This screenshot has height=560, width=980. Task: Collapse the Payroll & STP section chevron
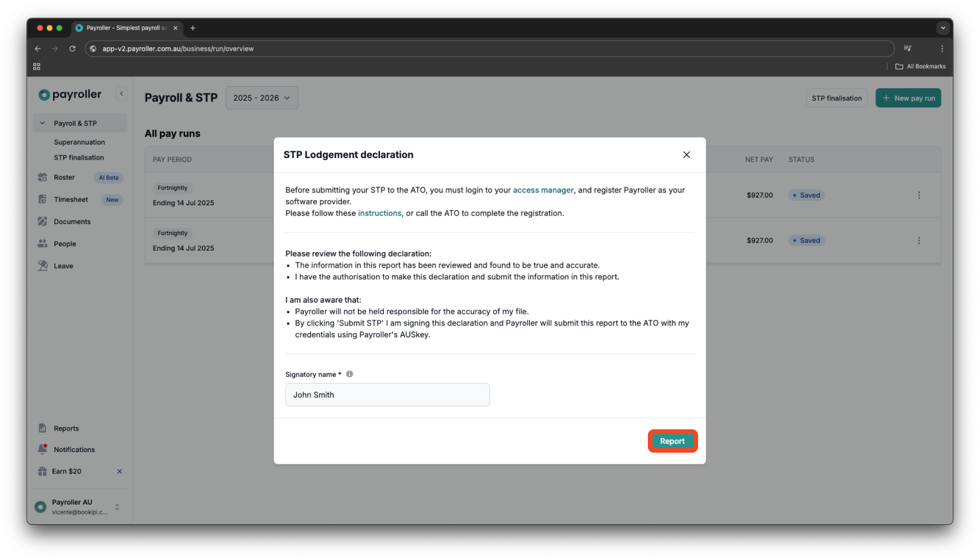(x=41, y=123)
